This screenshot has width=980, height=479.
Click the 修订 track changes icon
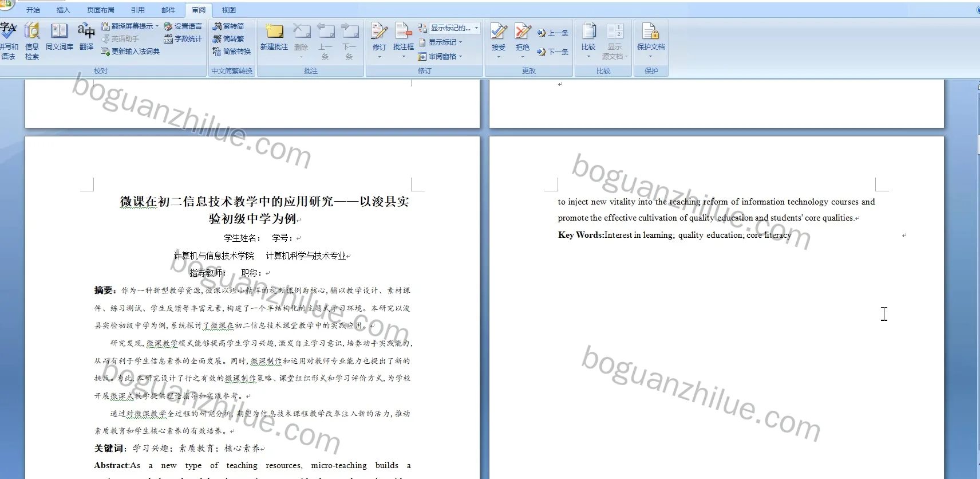[379, 31]
